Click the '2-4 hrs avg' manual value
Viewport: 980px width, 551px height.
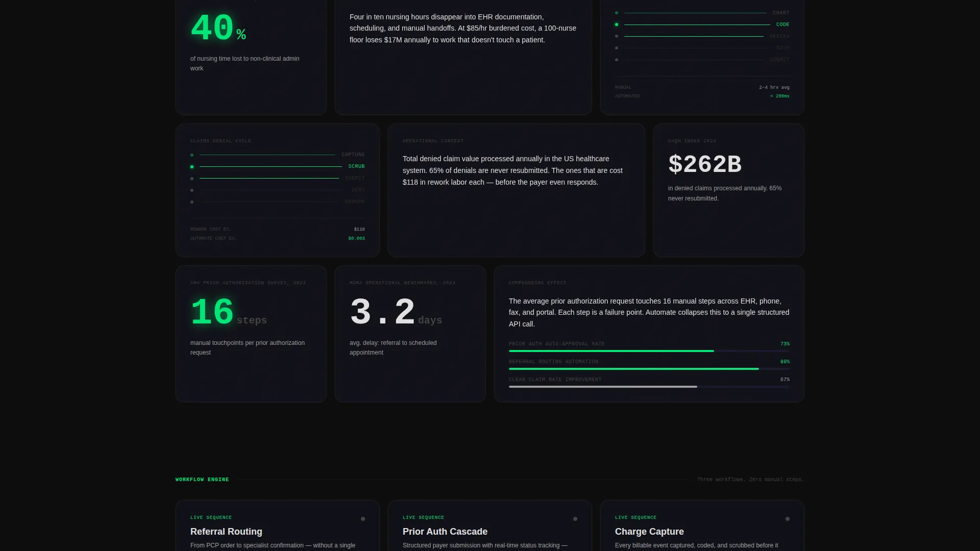(774, 88)
